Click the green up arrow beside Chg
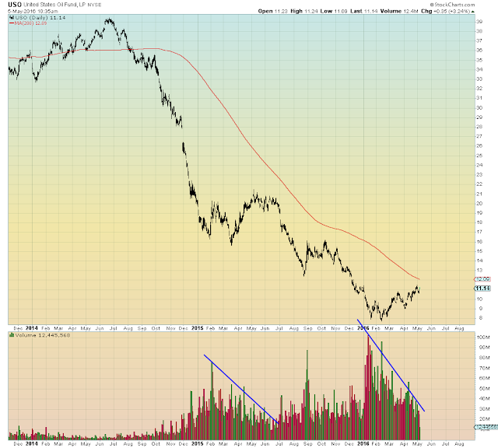The height and width of the screenshot is (448, 498). coord(473,12)
